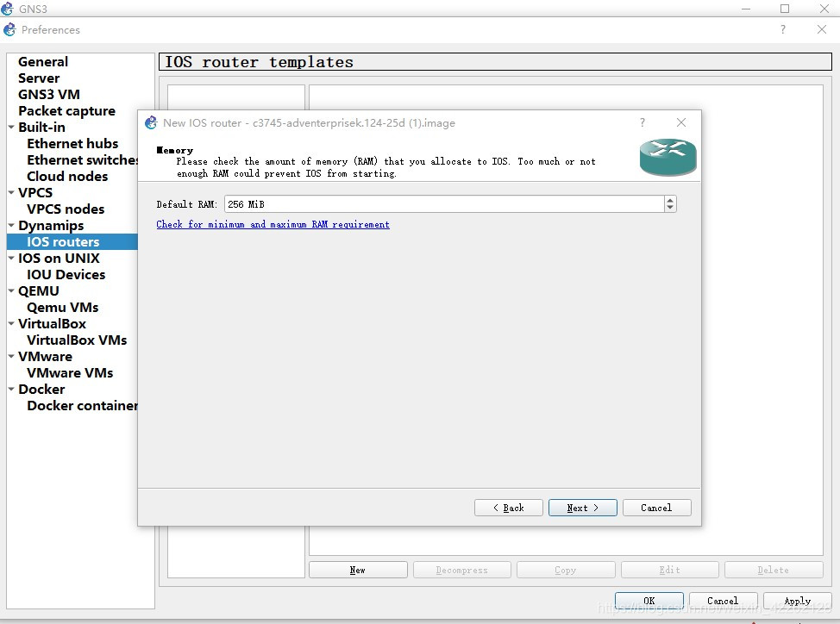This screenshot has width=840, height=624.
Task: Select VirtualBox VMs in the sidebar
Action: point(77,340)
